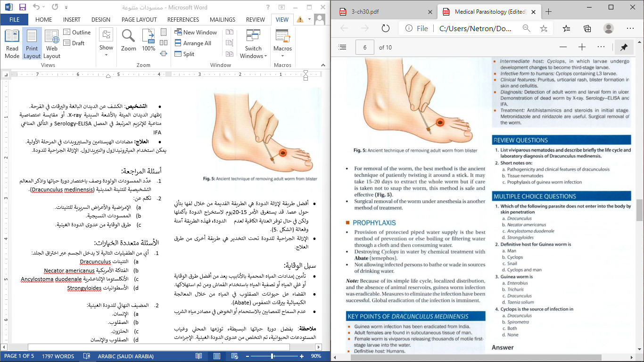The width and height of the screenshot is (644, 362).
Task: Click the 90% zoom level in Word status bar
Action: click(x=316, y=356)
